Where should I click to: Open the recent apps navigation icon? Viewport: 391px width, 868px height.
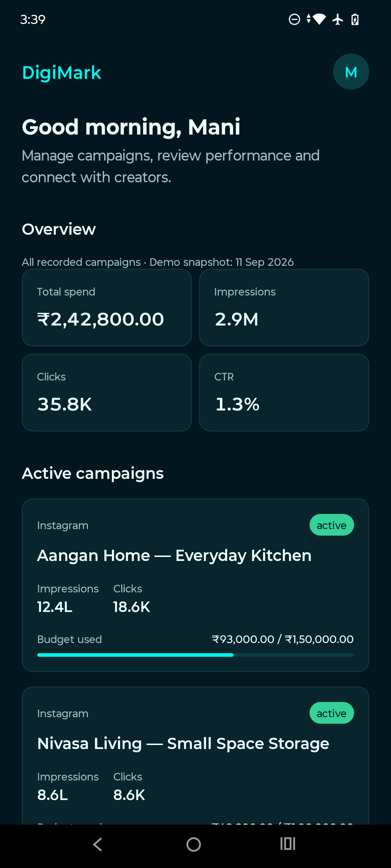[288, 844]
